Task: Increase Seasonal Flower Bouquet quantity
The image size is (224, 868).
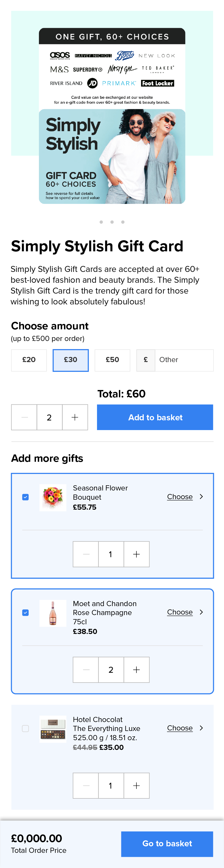Action: (x=136, y=554)
